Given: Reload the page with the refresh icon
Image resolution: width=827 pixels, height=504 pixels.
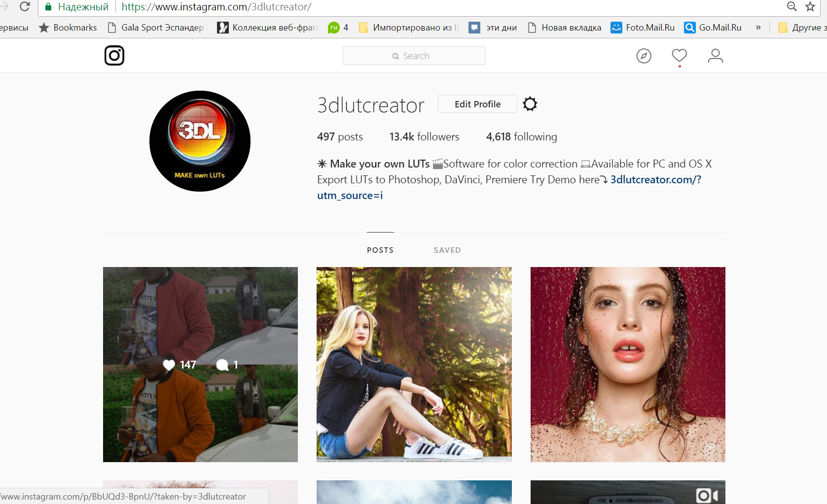Looking at the screenshot, I should [25, 7].
